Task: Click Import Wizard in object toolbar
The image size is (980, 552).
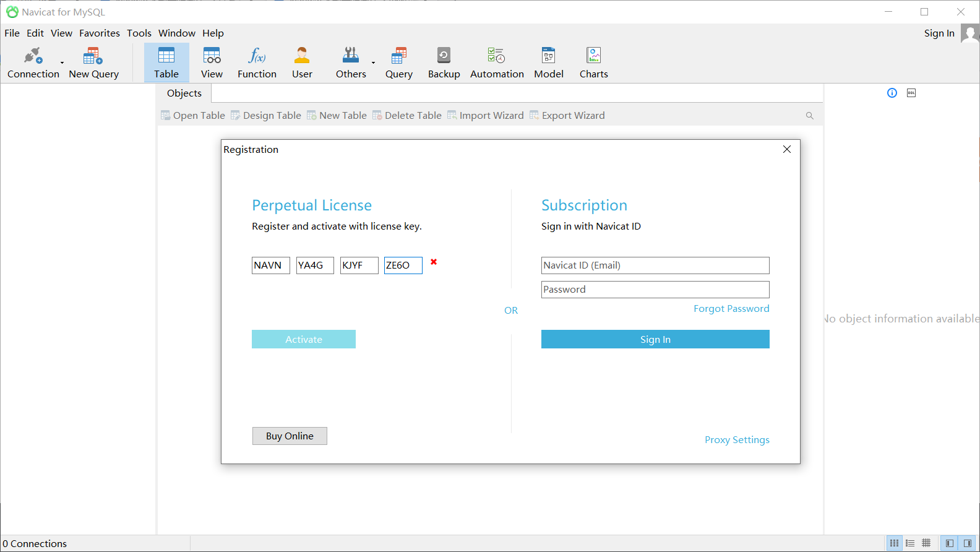Action: pyautogui.click(x=486, y=116)
